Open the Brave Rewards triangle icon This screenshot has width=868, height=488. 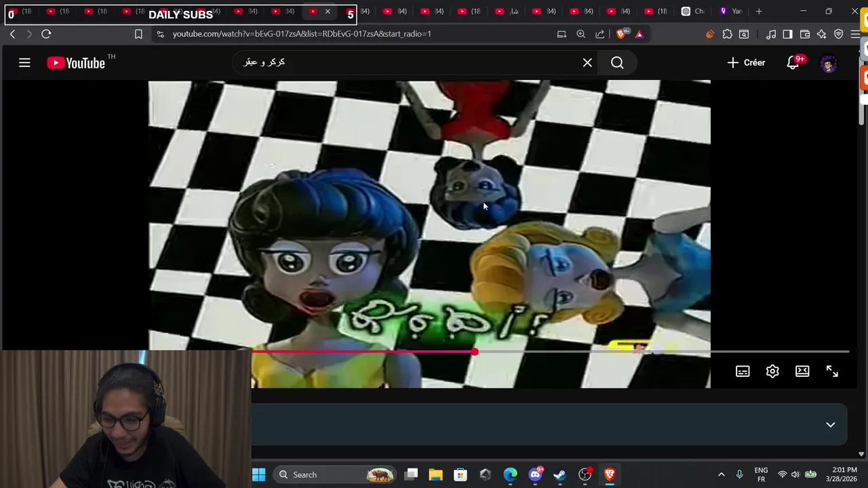click(x=639, y=34)
